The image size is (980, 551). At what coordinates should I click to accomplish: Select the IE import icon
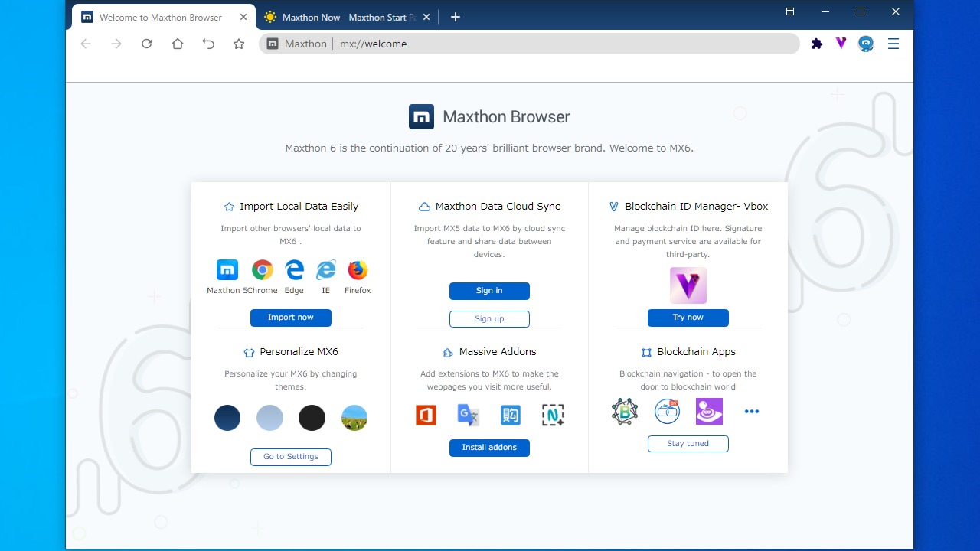326,269
